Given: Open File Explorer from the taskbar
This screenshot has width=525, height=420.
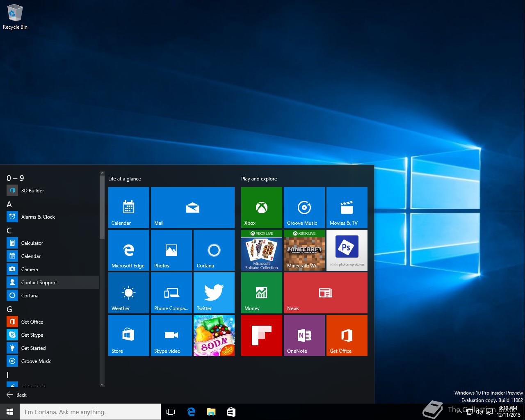Looking at the screenshot, I should point(211,412).
